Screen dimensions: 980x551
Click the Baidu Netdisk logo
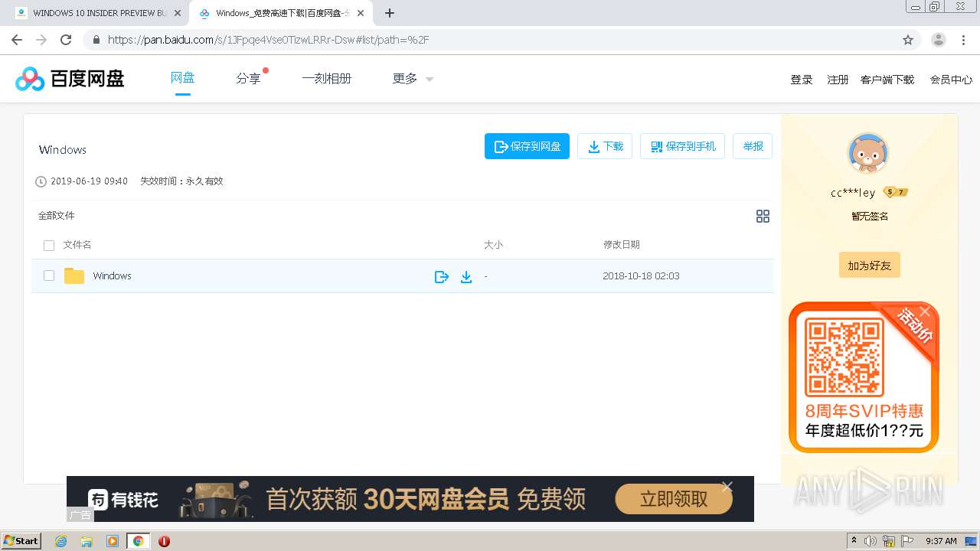point(70,78)
